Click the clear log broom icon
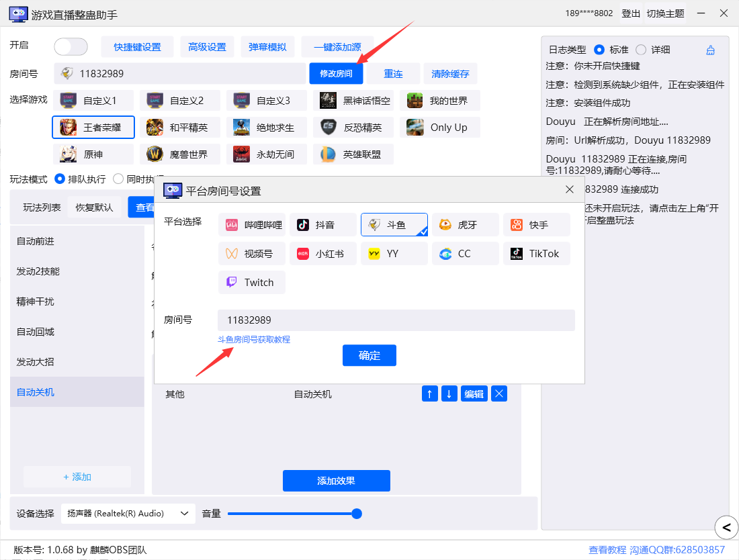The height and width of the screenshot is (560, 739). [x=711, y=50]
